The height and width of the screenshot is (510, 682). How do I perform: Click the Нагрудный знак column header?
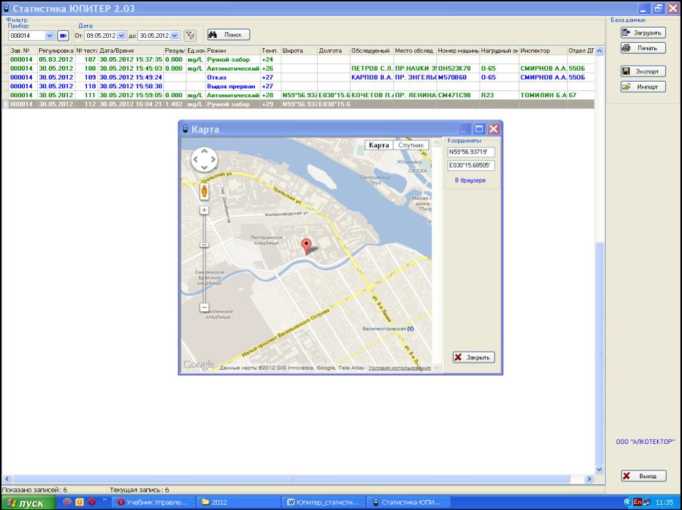click(x=499, y=51)
